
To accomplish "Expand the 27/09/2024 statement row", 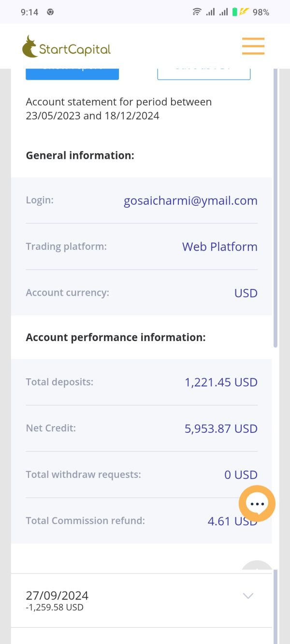I will [x=142, y=601].
